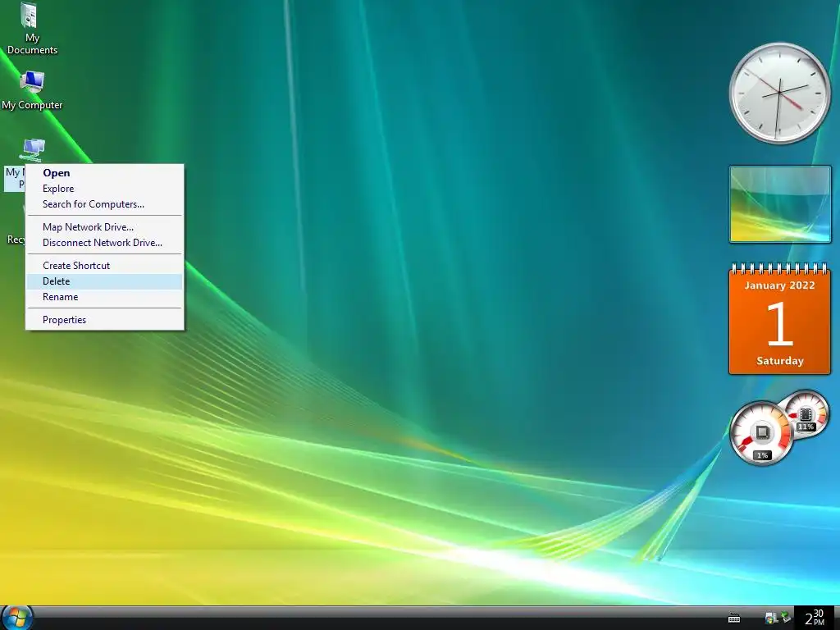The width and height of the screenshot is (840, 630).
Task: Click the "Saturday" text on calendar gadget
Action: coord(780,361)
